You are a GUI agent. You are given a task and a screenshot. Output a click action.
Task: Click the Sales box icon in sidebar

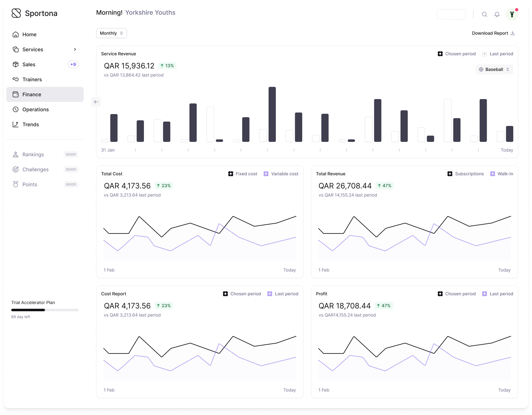(x=16, y=64)
